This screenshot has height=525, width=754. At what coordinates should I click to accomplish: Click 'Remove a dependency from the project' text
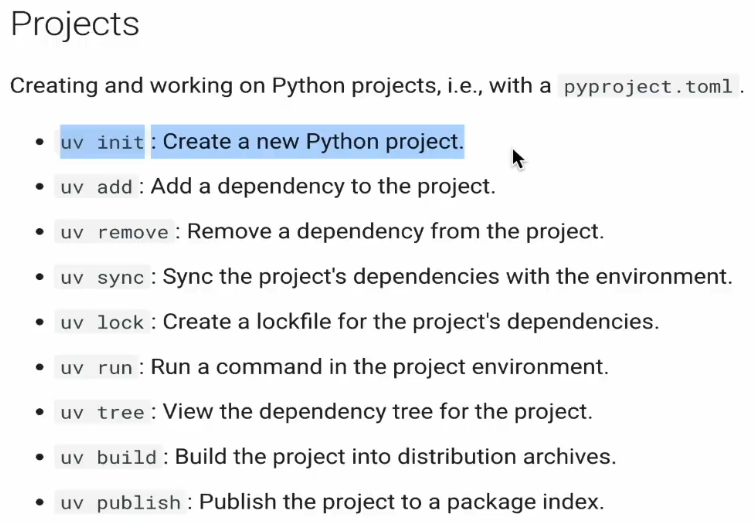[395, 232]
